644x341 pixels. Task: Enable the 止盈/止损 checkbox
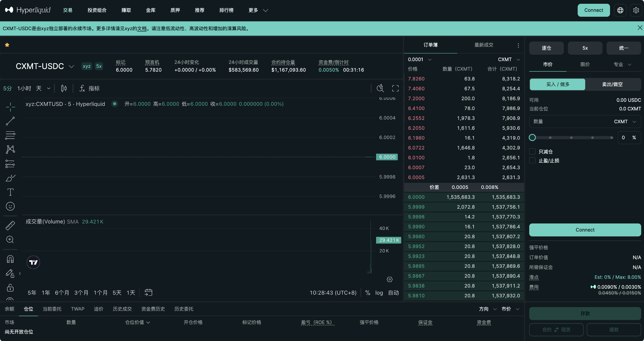pyautogui.click(x=532, y=161)
